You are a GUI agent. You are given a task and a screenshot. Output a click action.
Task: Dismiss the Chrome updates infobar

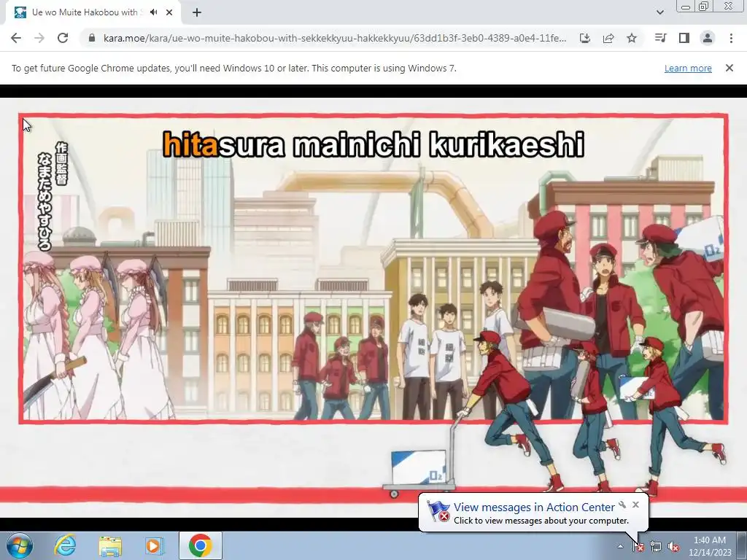pyautogui.click(x=729, y=68)
